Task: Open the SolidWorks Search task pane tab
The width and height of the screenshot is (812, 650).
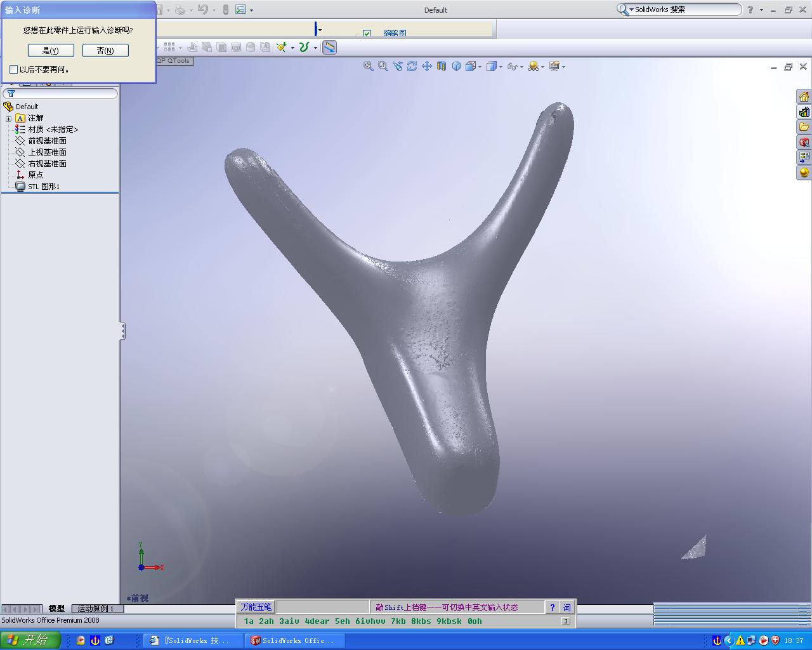Action: tap(804, 142)
